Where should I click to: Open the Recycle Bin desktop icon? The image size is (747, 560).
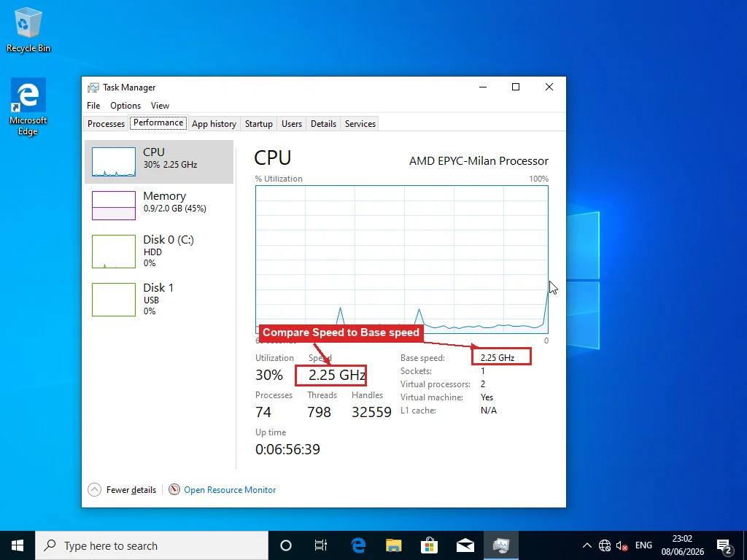[x=28, y=29]
